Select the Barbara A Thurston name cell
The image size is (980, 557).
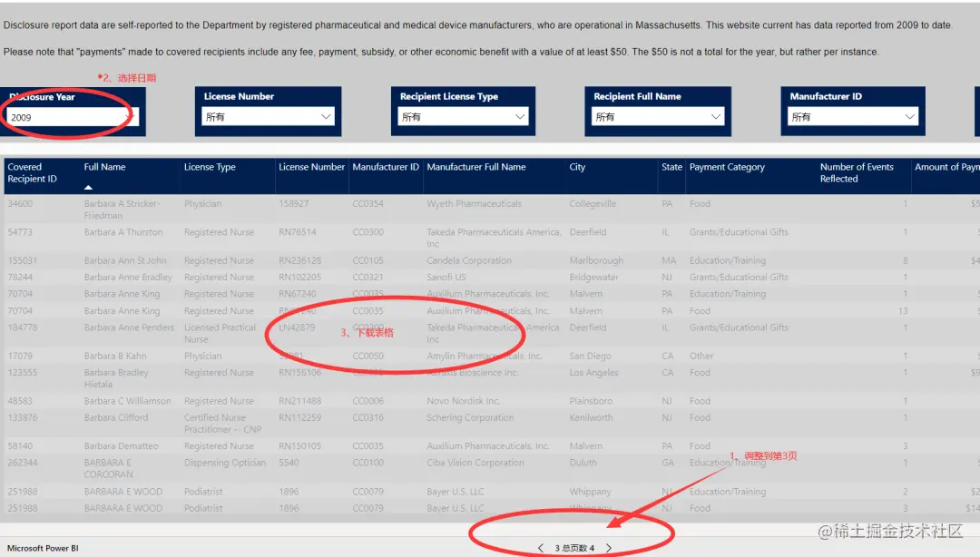(123, 232)
